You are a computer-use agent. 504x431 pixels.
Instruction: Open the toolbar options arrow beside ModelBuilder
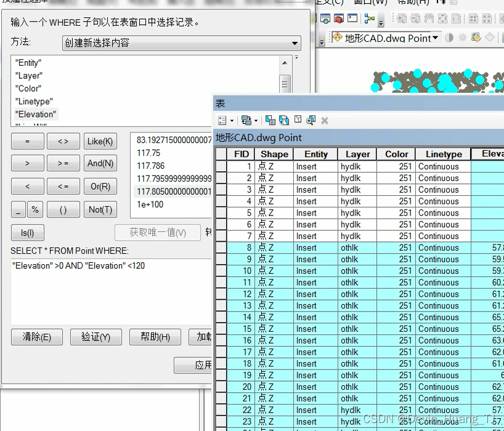point(381,23)
